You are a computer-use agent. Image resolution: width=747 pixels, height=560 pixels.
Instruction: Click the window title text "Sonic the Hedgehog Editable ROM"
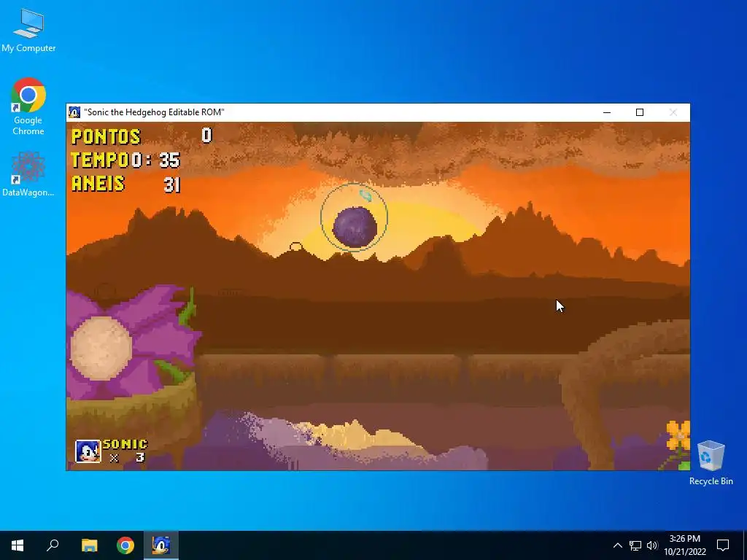point(154,112)
